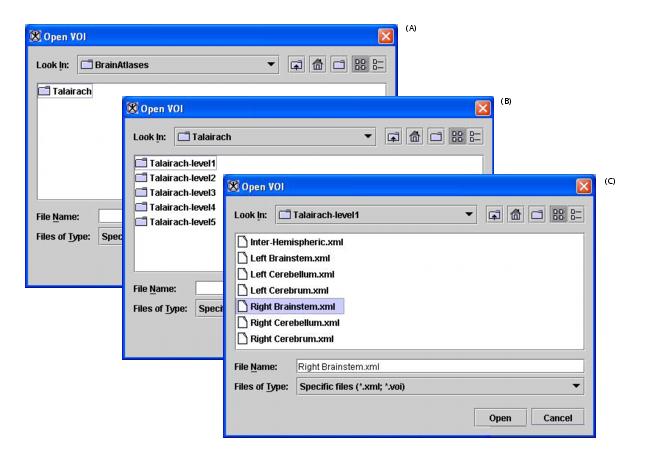Select Right Cerebellum.xml file

coord(294,322)
